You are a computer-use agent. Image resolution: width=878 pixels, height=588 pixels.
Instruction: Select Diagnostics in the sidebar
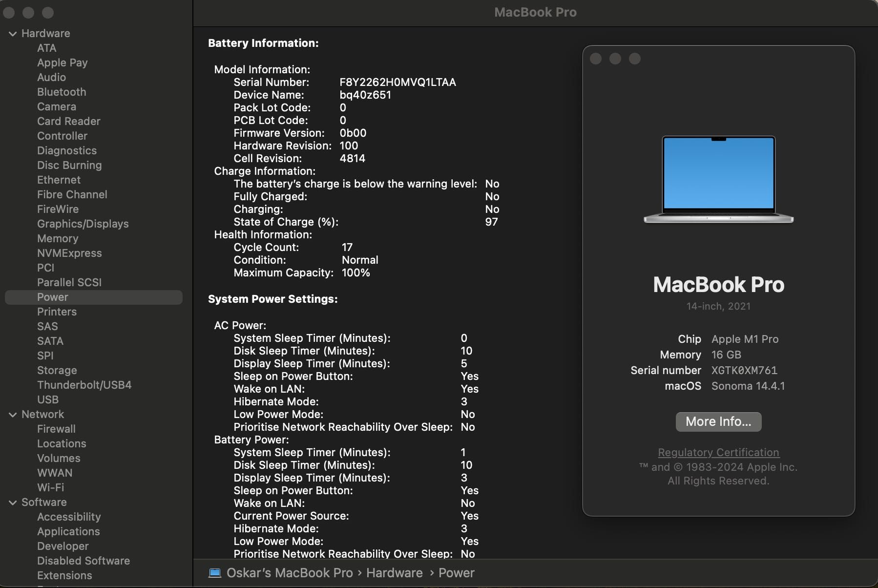click(x=67, y=150)
